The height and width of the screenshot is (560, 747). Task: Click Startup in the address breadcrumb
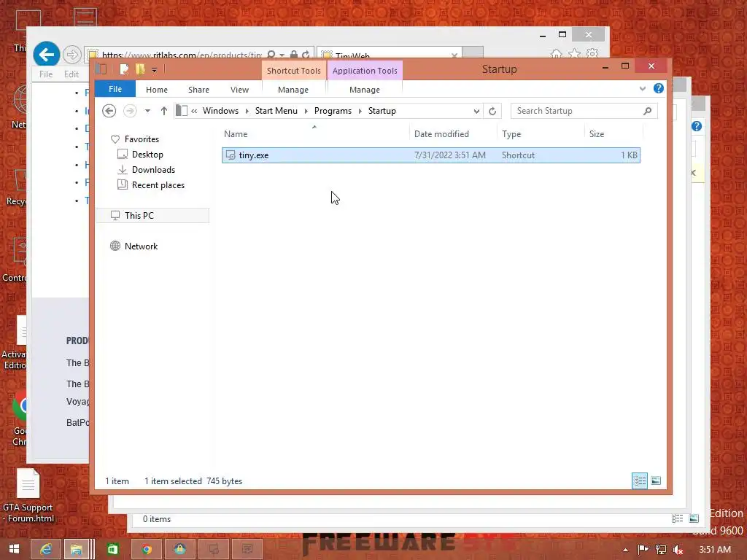pyautogui.click(x=382, y=111)
